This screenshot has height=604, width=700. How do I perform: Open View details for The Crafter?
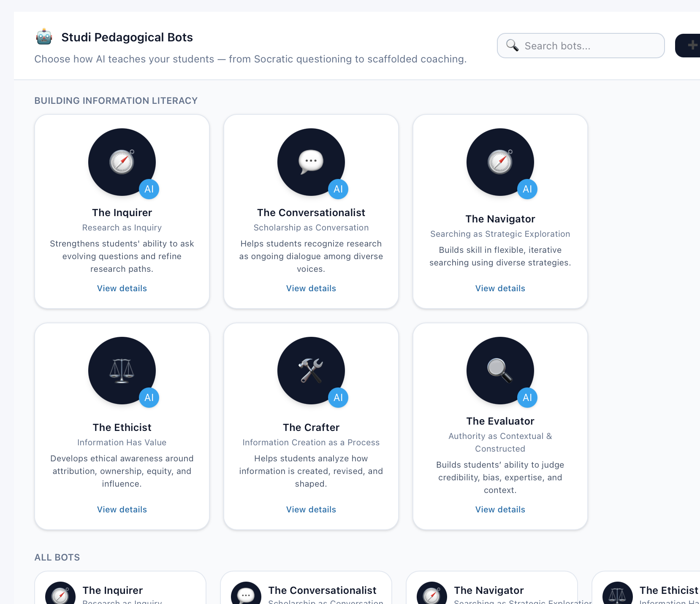(x=311, y=509)
